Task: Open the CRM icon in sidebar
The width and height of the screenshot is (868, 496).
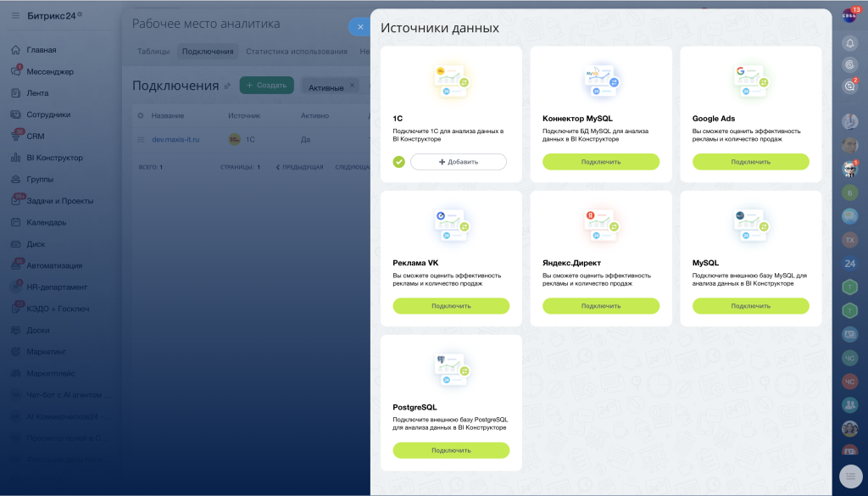Action: click(x=16, y=137)
